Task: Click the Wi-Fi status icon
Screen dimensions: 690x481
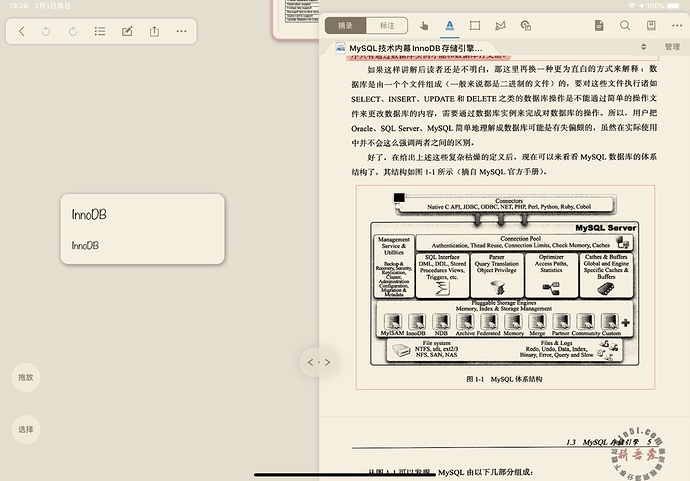Action: [x=631, y=6]
